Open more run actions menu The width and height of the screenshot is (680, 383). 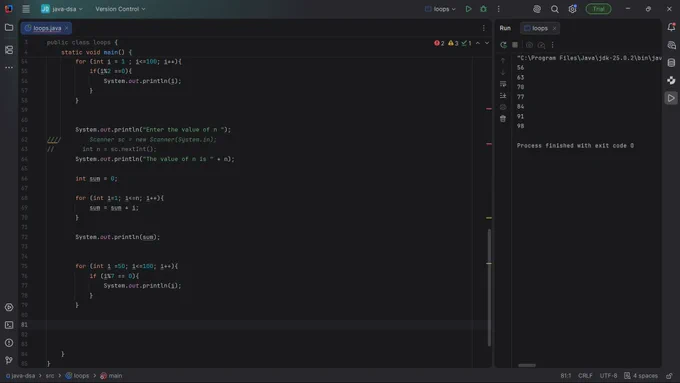498,9
